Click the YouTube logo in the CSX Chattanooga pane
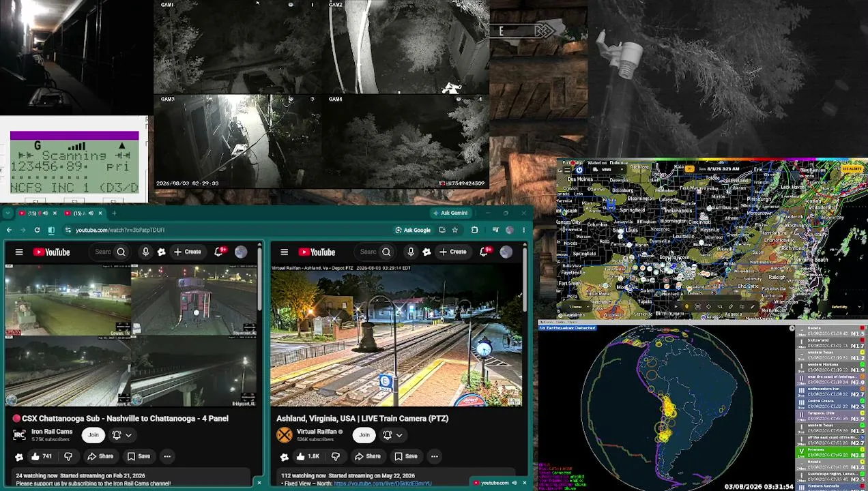This screenshot has height=491, width=868. coord(51,252)
